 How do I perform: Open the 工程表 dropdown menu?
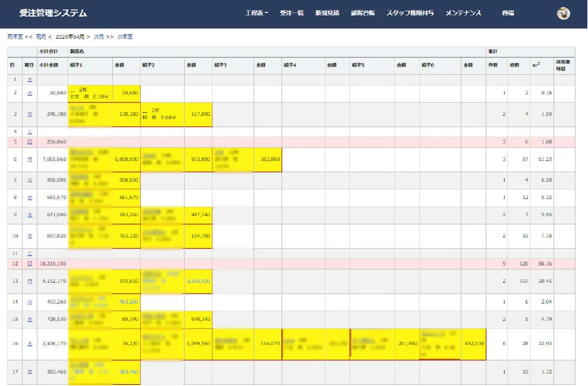(x=256, y=12)
